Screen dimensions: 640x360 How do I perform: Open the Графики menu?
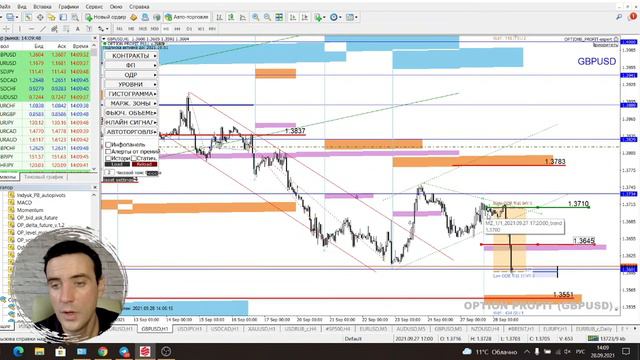pyautogui.click(x=69, y=7)
